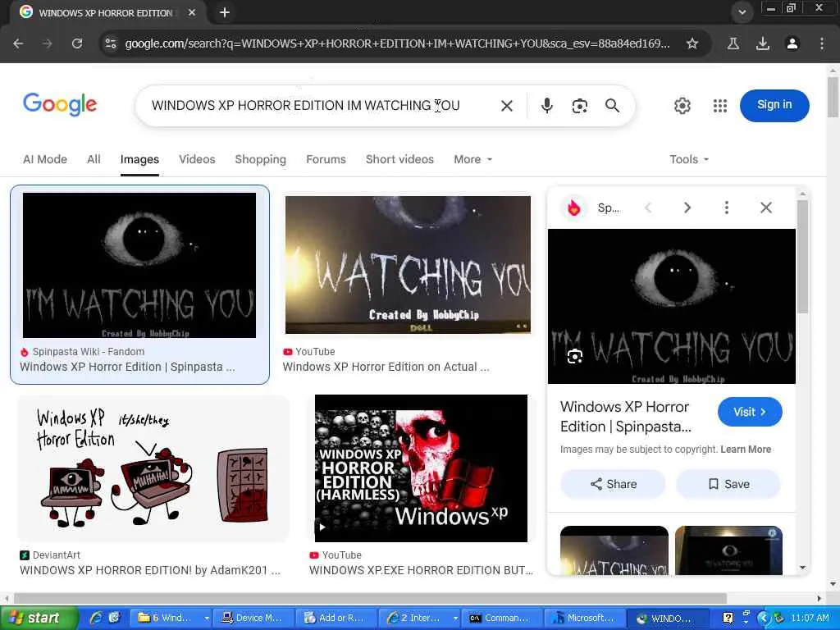The image size is (840, 630).
Task: Open Chrome Labs flask icon
Action: [733, 43]
